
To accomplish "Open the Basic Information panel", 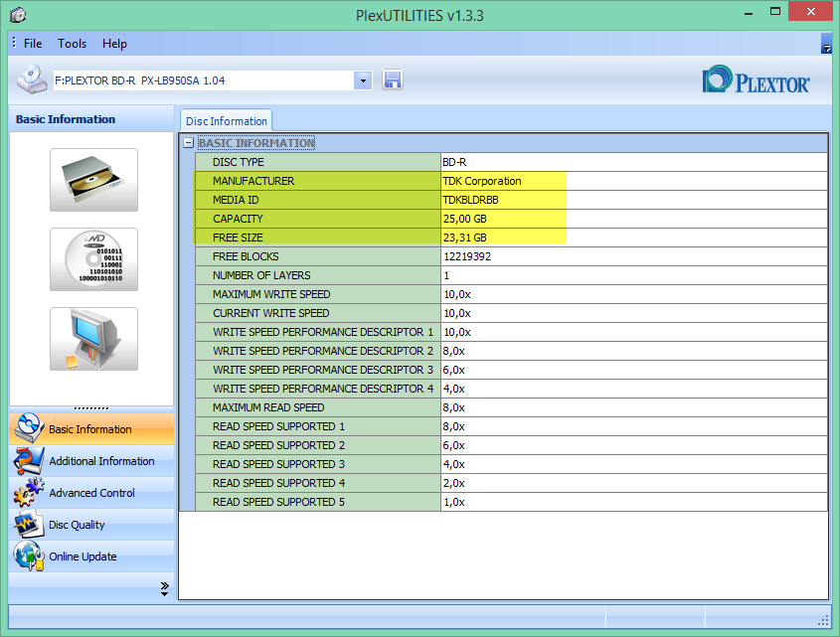I will (x=91, y=429).
